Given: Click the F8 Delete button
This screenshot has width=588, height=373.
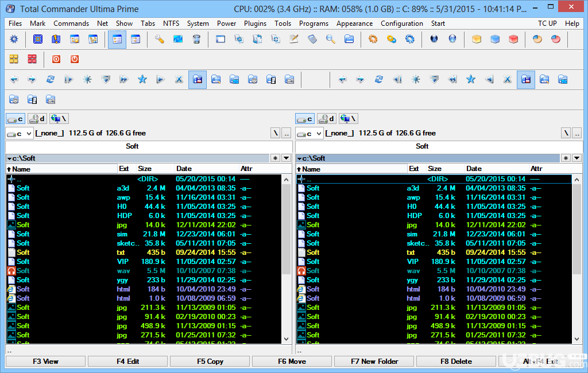Looking at the screenshot, I should coord(456,362).
